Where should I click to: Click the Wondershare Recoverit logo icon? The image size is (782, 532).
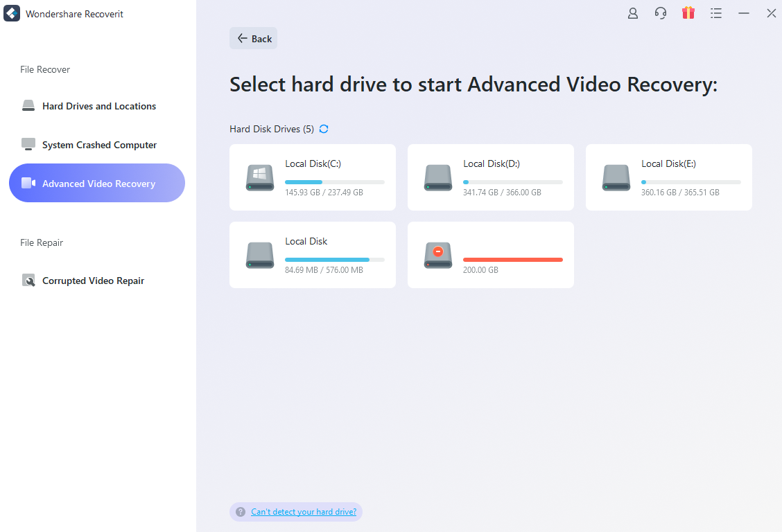12,13
